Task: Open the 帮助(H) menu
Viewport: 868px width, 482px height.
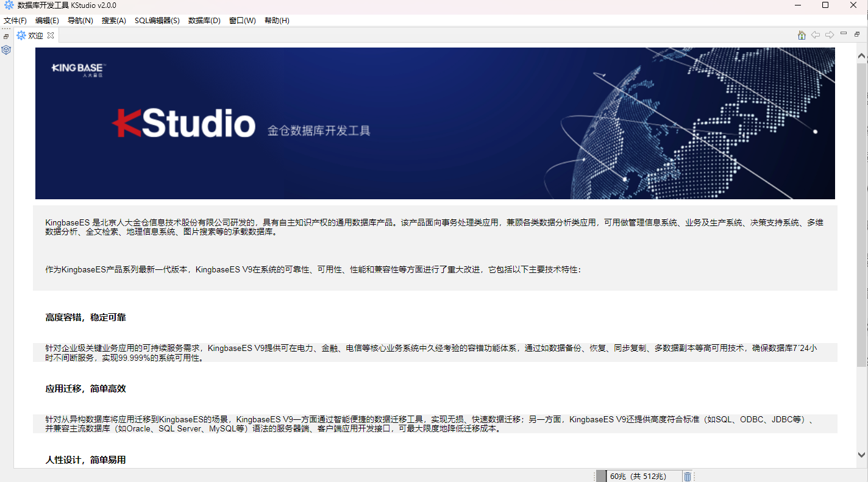Action: (277, 20)
